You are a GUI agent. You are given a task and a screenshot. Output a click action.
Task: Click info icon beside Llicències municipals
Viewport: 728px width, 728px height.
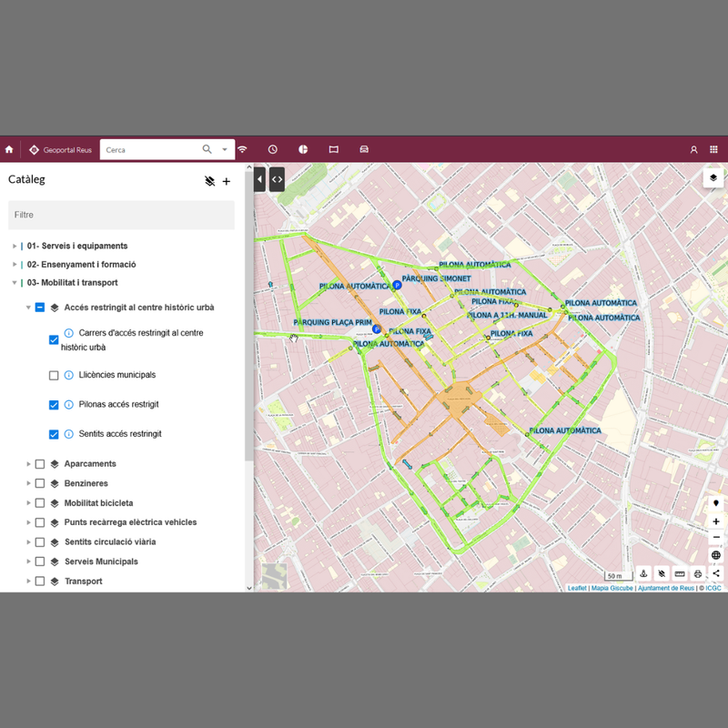coord(69,375)
